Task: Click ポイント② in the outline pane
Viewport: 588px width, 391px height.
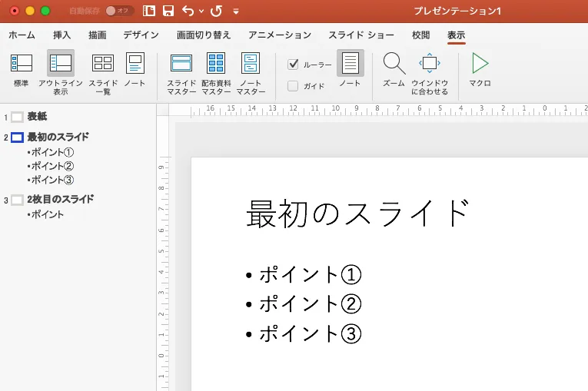Action: (x=51, y=166)
